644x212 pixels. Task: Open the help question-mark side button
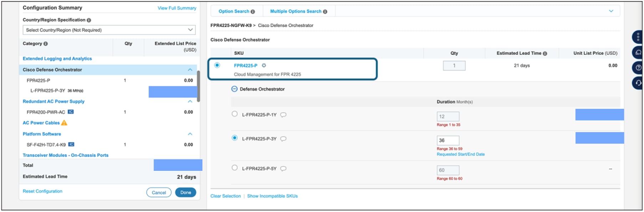pos(638,68)
